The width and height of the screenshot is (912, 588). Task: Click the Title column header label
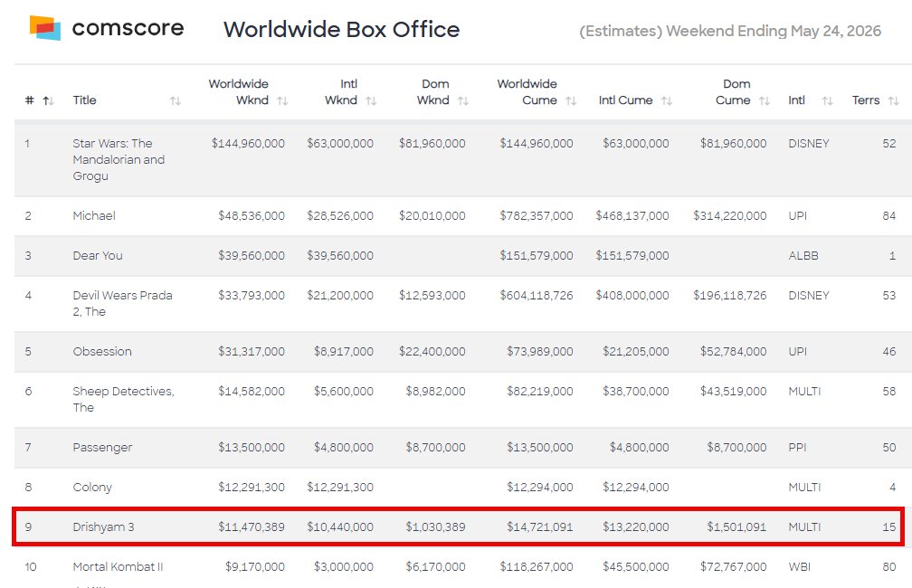[84, 100]
